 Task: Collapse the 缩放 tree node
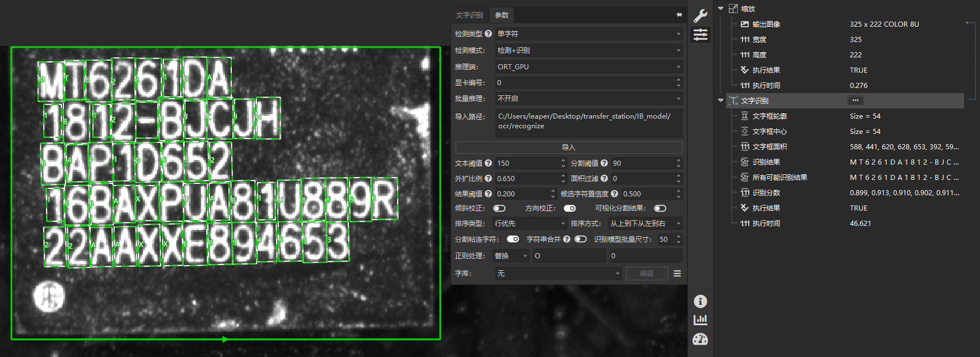coord(721,9)
